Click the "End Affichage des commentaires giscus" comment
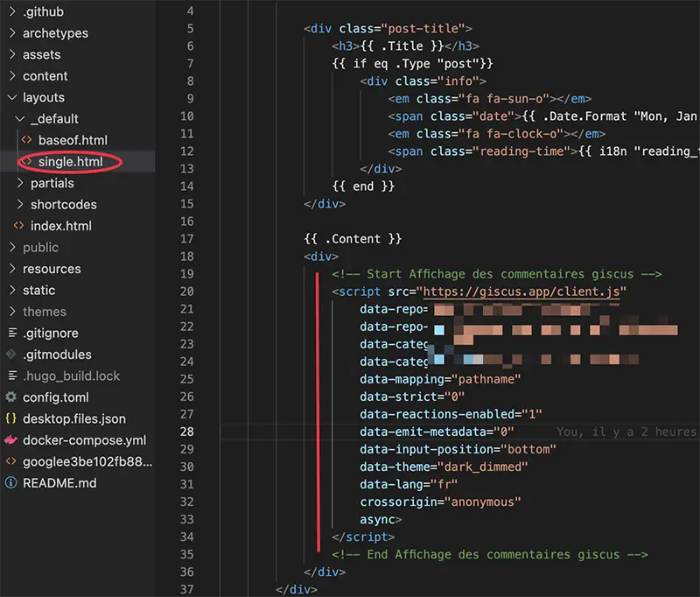Image resolution: width=700 pixels, height=597 pixels. click(490, 555)
